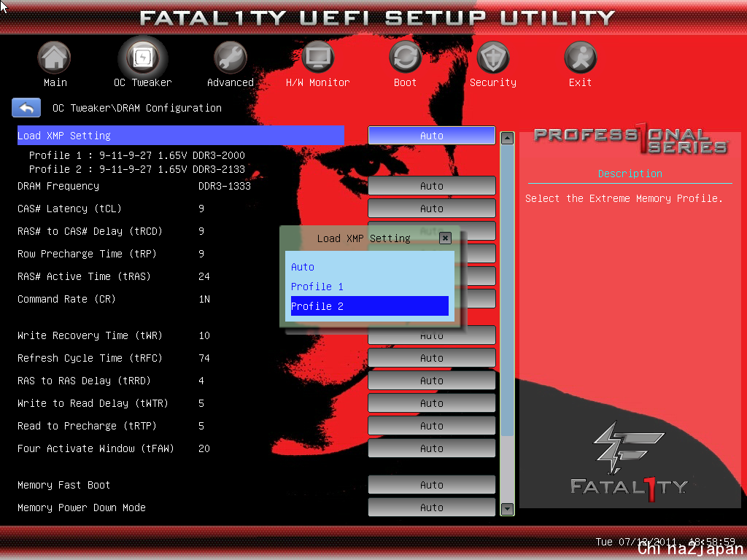Image resolution: width=747 pixels, height=560 pixels.
Task: Select the Memory Power Down Mode label
Action: (82, 507)
